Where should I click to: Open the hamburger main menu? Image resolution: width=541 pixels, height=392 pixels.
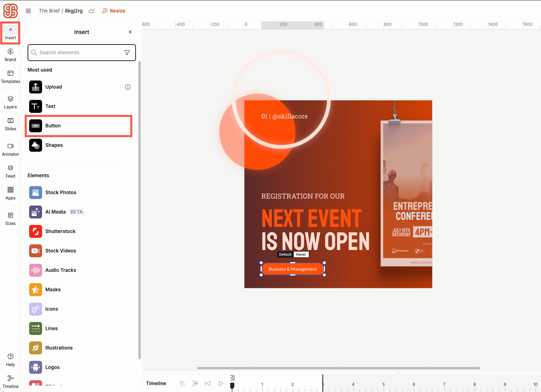click(28, 11)
